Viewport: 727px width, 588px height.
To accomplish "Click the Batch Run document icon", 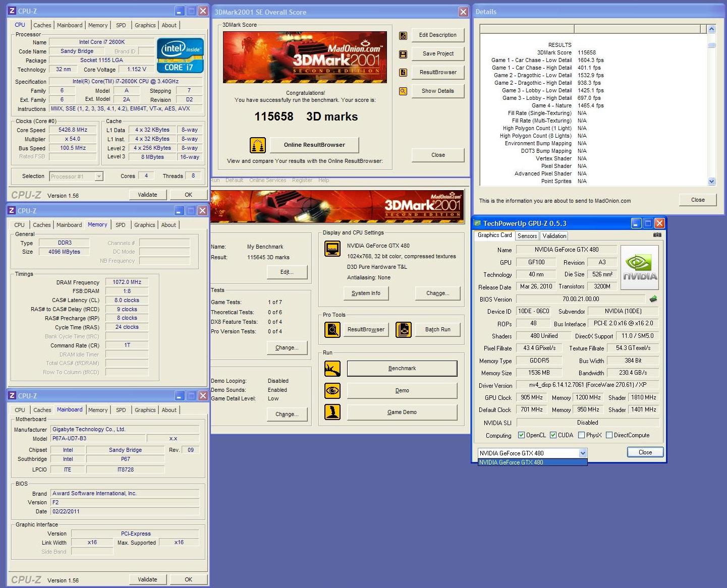I will tap(404, 330).
